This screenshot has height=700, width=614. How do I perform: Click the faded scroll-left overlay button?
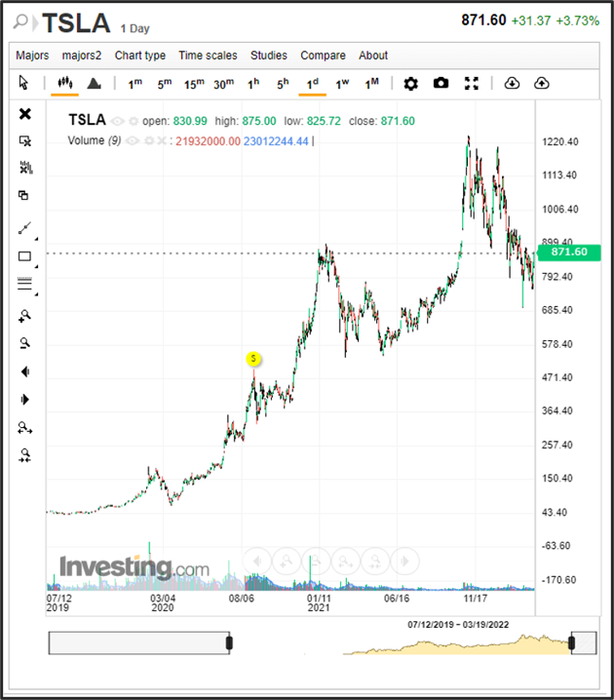click(x=257, y=561)
